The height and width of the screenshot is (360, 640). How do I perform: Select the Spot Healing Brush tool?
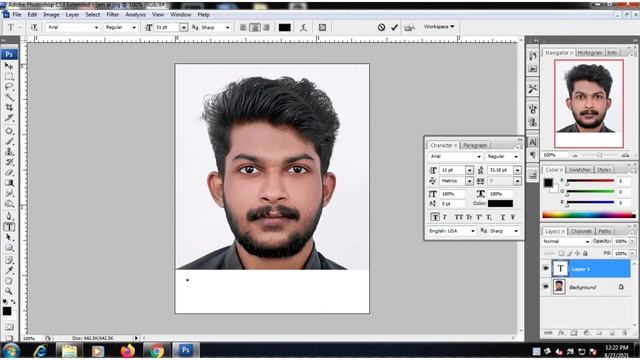pos(9,131)
